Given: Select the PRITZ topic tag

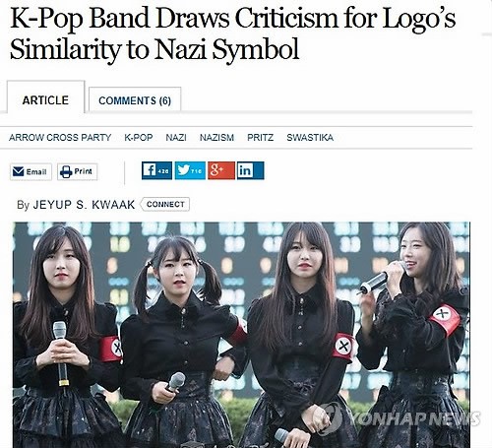Looking at the screenshot, I should tap(260, 137).
